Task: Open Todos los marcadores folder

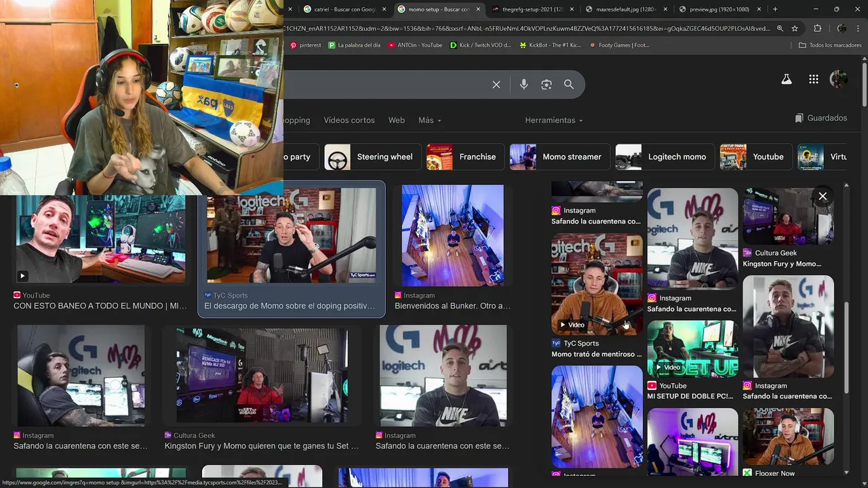Action: coord(830,45)
